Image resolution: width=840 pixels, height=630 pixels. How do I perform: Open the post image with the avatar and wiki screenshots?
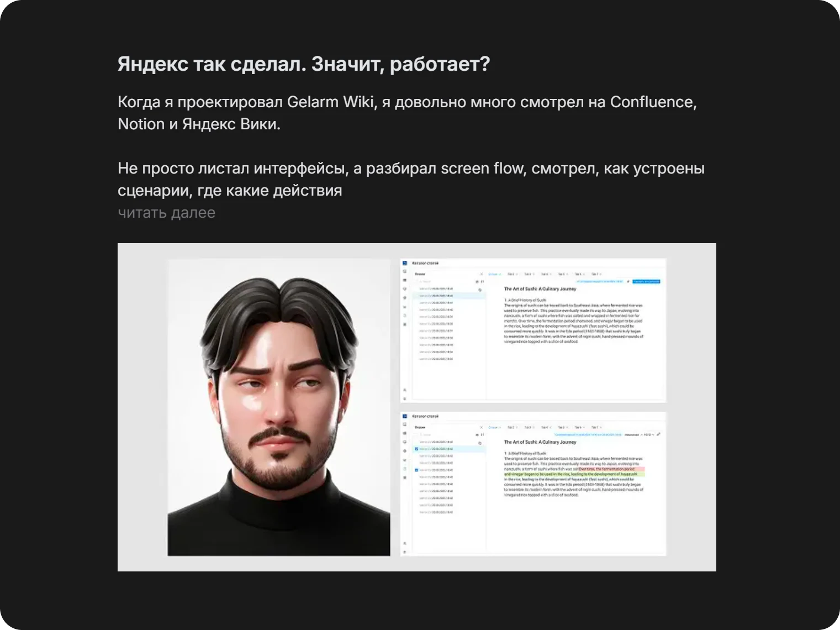[x=417, y=407]
